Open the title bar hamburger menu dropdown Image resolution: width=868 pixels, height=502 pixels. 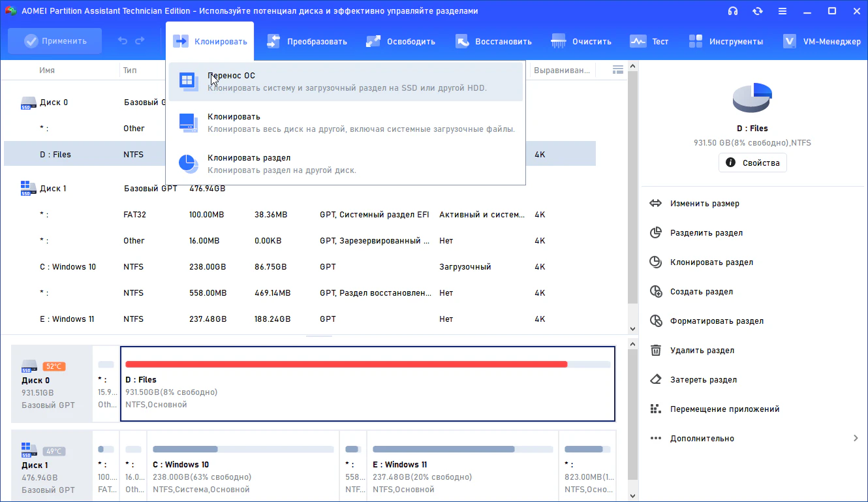(x=782, y=11)
